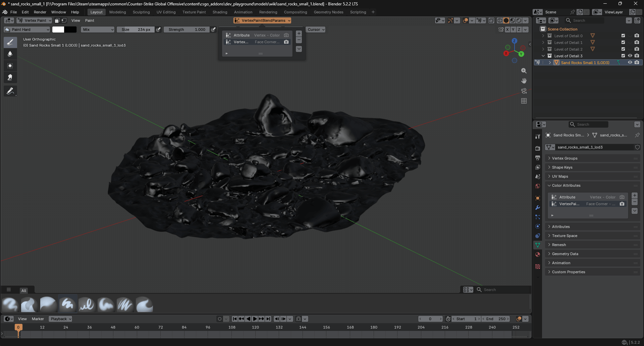Open the Tool settings properties tab
The width and height of the screenshot is (644, 346).
[x=538, y=136]
